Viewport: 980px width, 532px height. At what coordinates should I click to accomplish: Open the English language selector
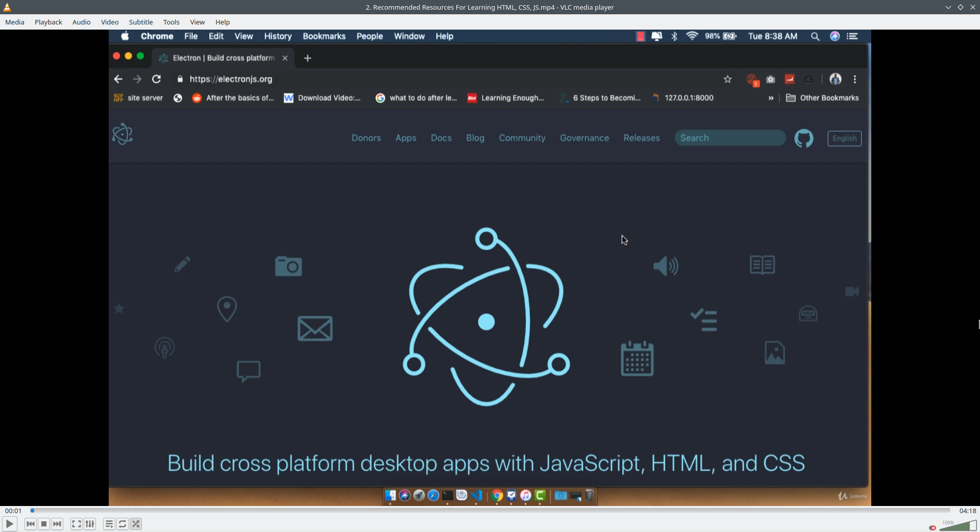tap(844, 138)
